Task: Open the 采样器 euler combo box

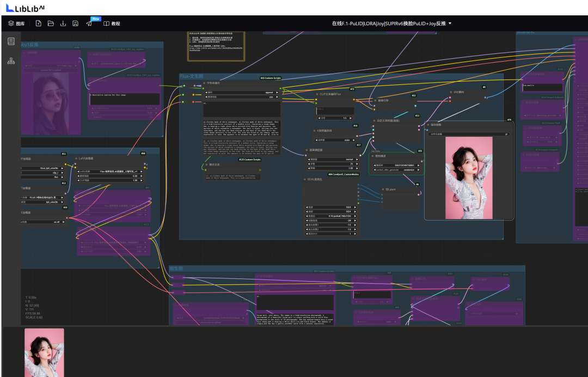Action: (x=336, y=140)
